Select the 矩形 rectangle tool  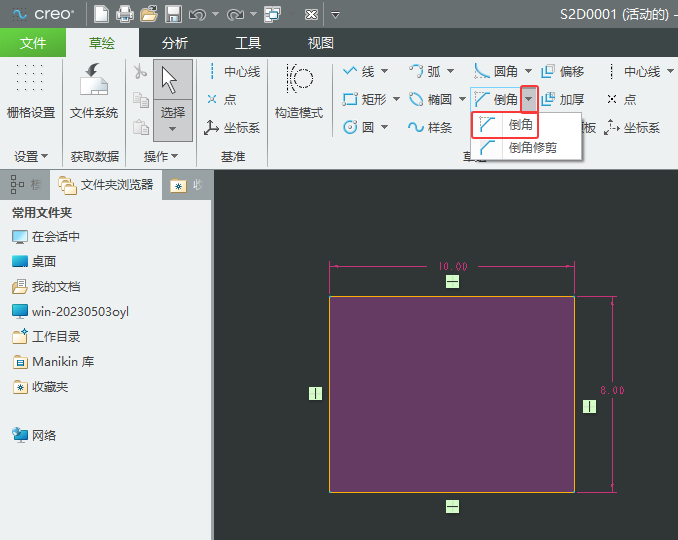click(364, 99)
